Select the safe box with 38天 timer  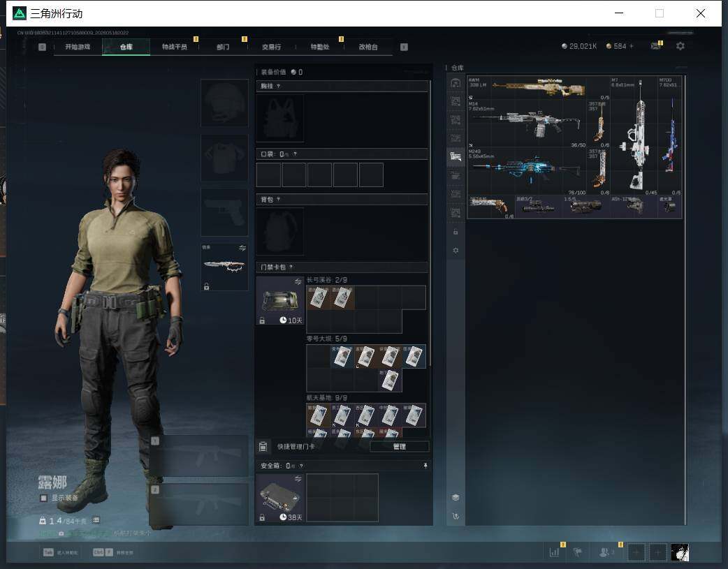(x=280, y=498)
